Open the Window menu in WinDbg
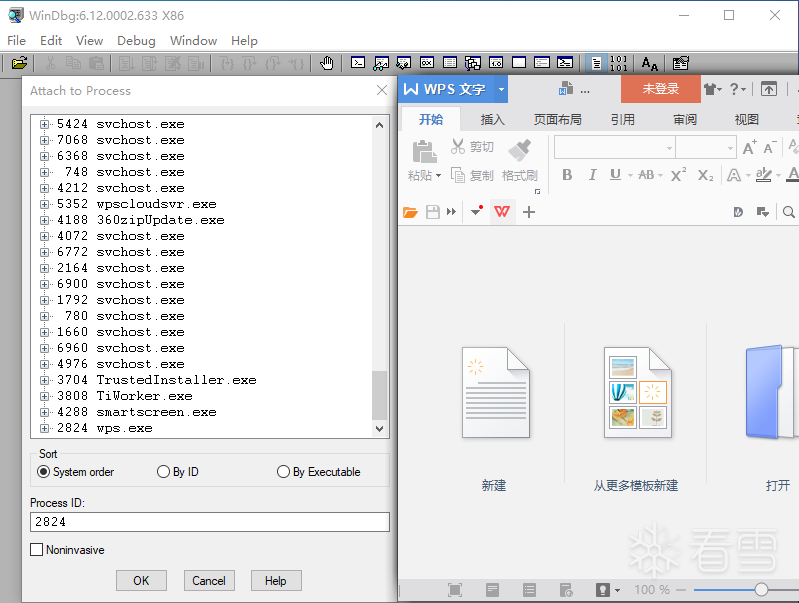This screenshot has width=799, height=603. pyautogui.click(x=193, y=40)
